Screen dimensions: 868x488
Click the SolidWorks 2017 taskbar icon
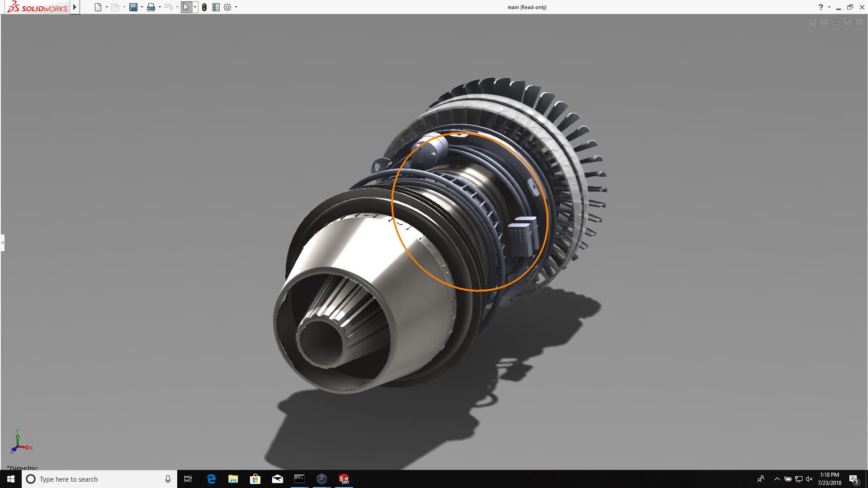coord(344,479)
